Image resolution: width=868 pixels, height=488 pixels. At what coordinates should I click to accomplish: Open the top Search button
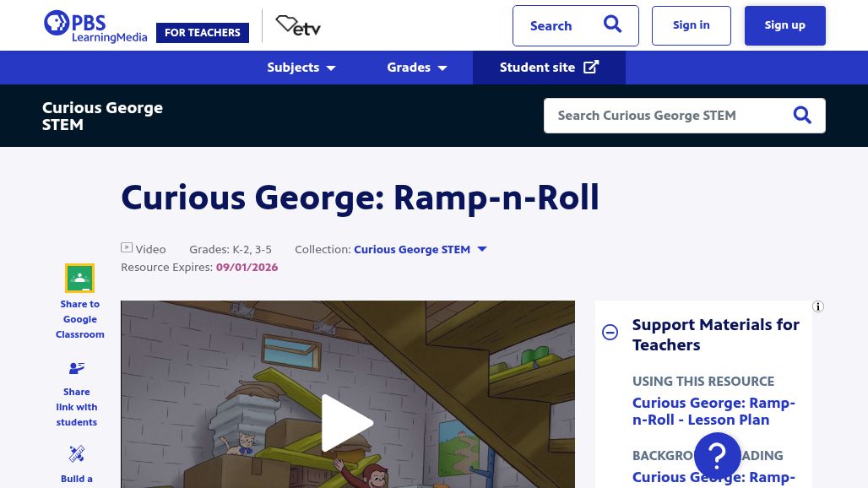pos(575,25)
